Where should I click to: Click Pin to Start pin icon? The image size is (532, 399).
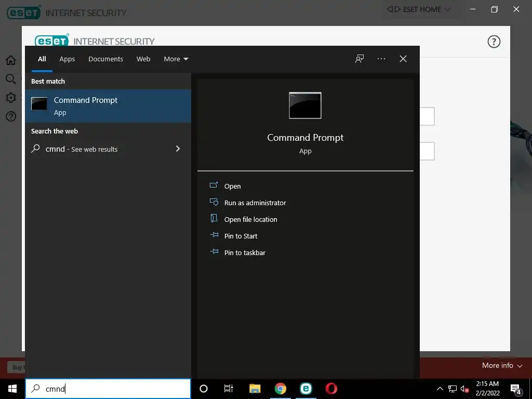[x=214, y=235]
